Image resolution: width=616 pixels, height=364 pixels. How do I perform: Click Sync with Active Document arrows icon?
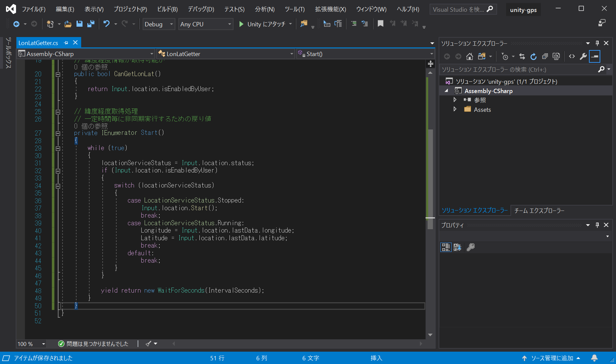point(522,57)
